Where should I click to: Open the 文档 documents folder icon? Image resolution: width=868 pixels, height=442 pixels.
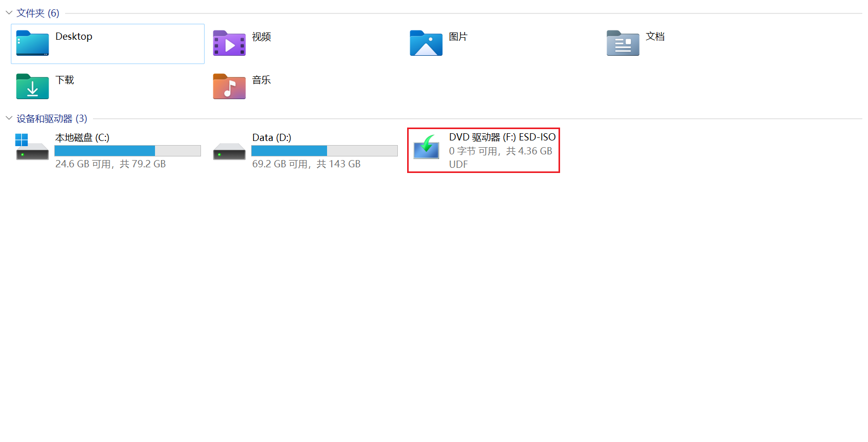coord(623,43)
